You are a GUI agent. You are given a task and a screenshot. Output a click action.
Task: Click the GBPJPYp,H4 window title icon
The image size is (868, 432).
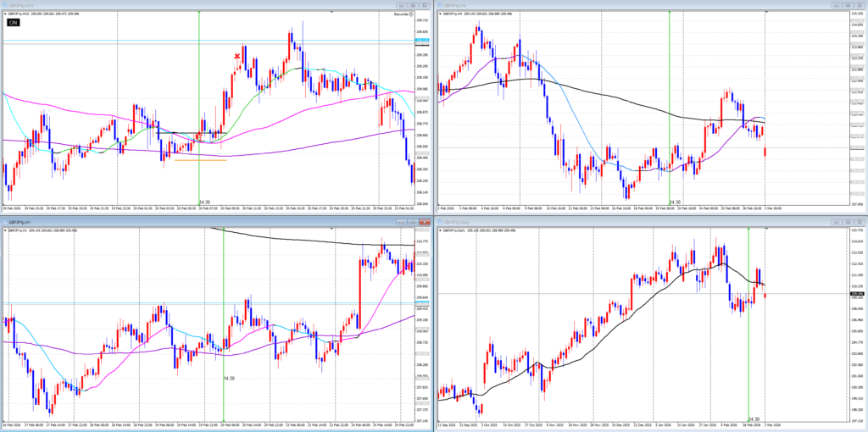(x=438, y=5)
